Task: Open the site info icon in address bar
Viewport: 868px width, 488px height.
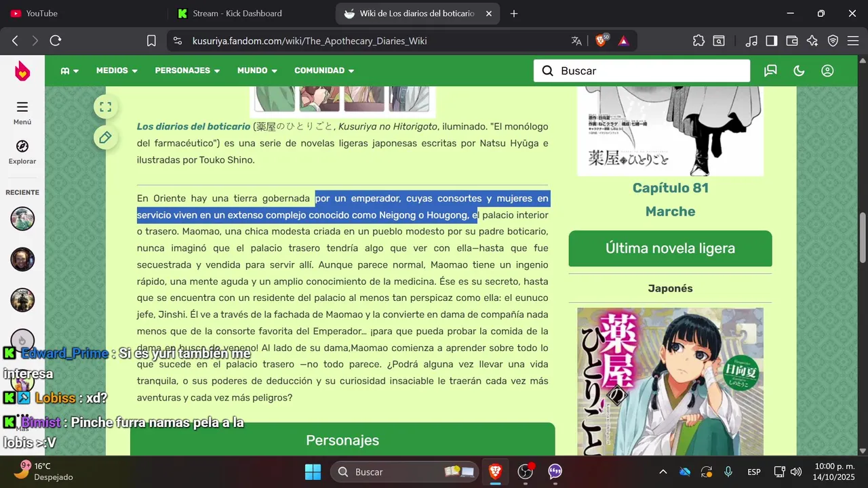Action: tap(178, 41)
